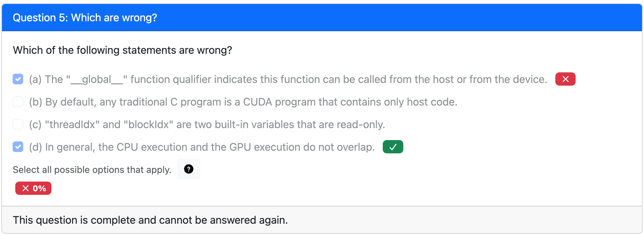Click the "Select all possible options that apply." text

(92, 170)
